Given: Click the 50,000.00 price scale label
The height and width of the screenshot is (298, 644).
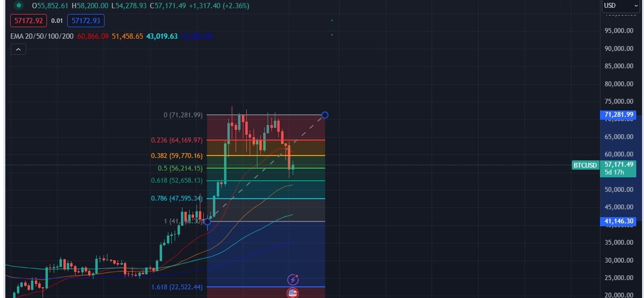Looking at the screenshot, I should pos(619,189).
